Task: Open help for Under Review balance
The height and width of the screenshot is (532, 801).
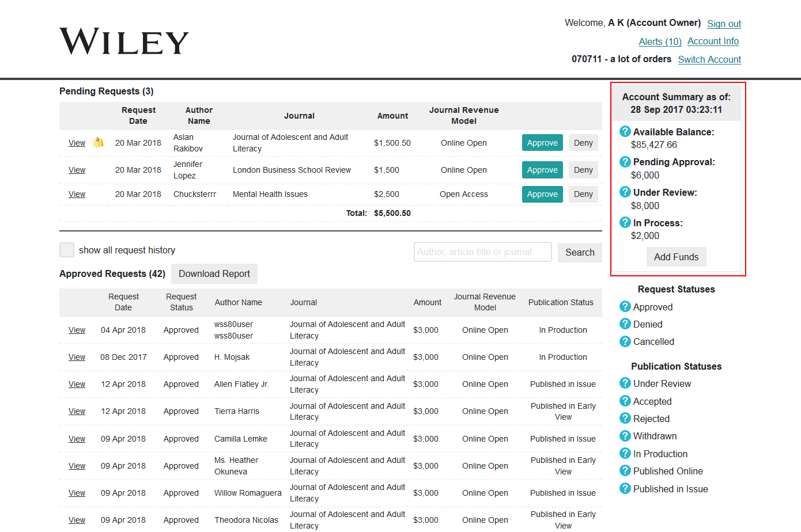Action: [x=625, y=192]
